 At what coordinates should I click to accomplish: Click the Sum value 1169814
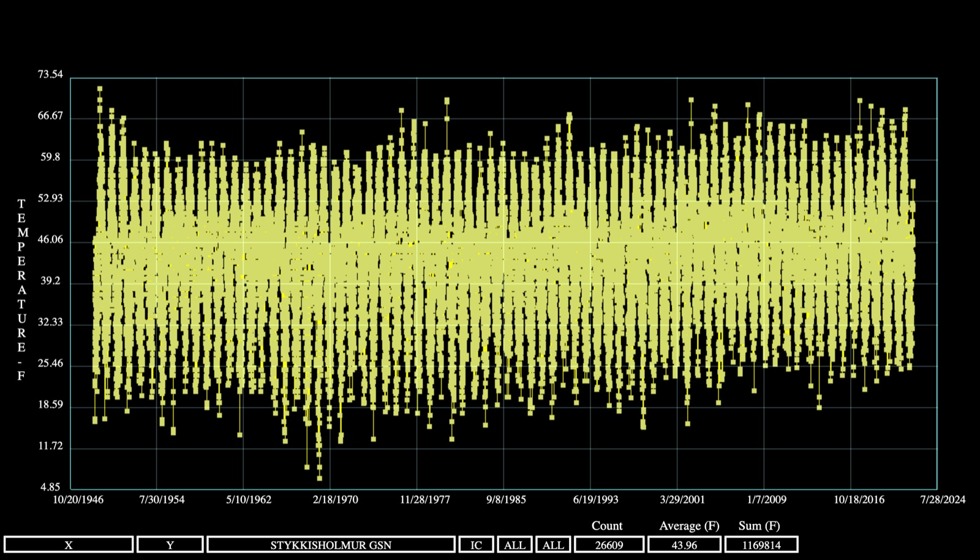[x=761, y=545]
